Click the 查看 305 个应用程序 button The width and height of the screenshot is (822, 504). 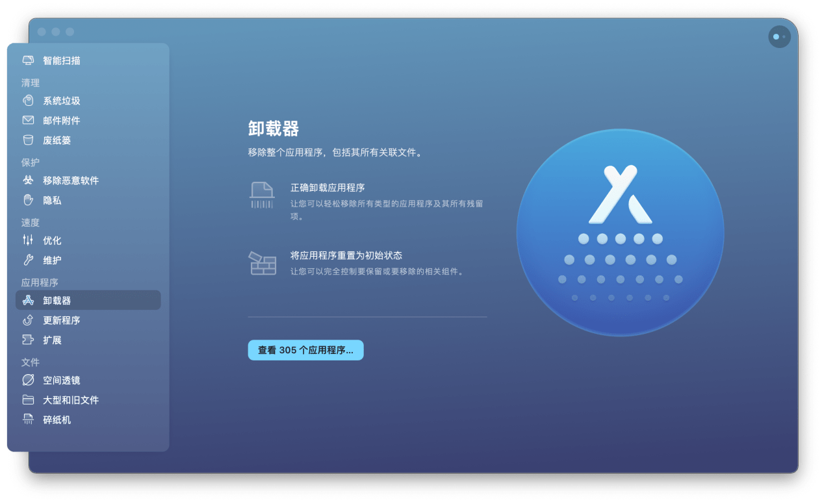click(305, 350)
